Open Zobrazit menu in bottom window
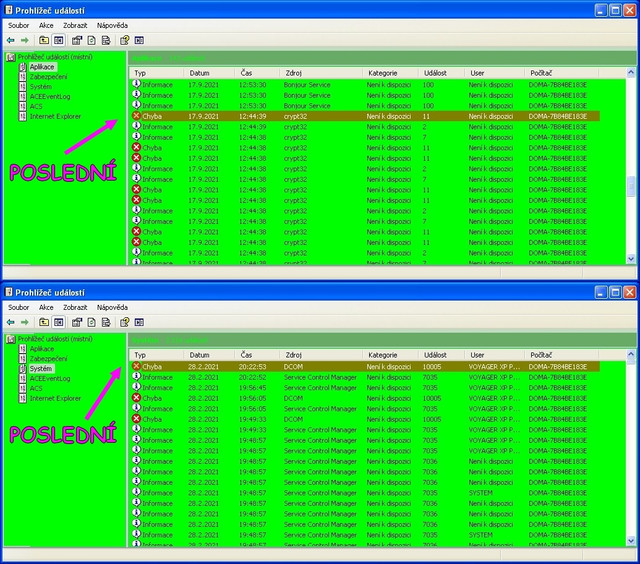640x564 pixels. [x=75, y=307]
